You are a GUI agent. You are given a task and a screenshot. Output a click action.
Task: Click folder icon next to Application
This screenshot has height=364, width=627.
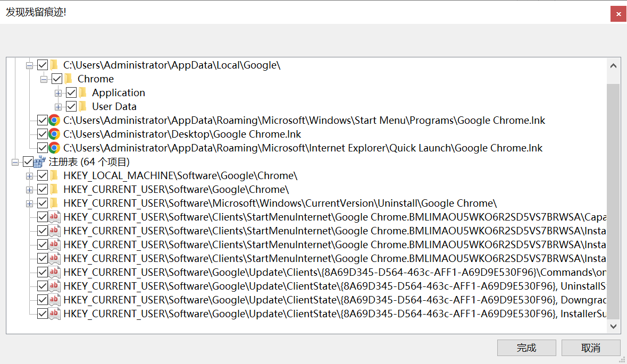coord(83,92)
